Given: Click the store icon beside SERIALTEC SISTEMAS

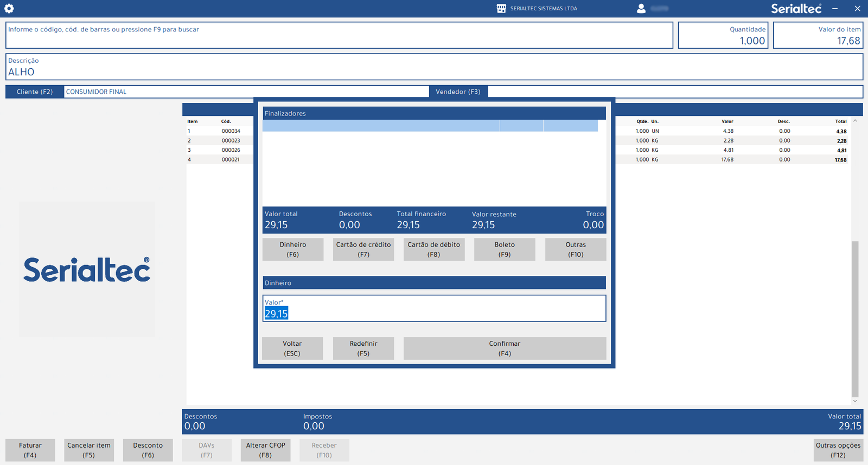Looking at the screenshot, I should point(501,9).
